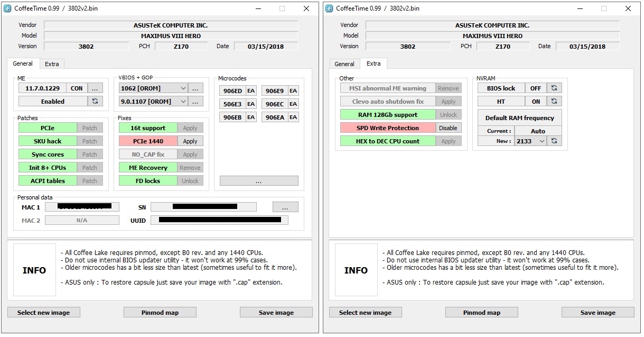
Task: Toggle EA on microcode 906EA
Action: pos(293,117)
